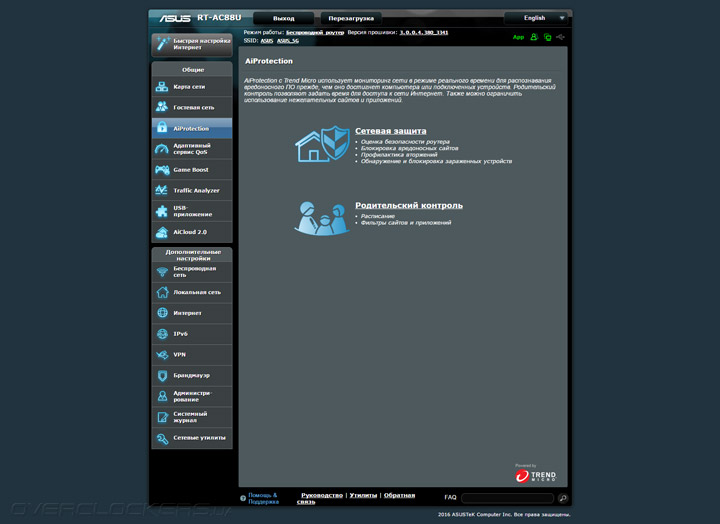Viewport: 720px width, 524px height.
Task: Click the green network copy status icon
Action: tap(547, 37)
